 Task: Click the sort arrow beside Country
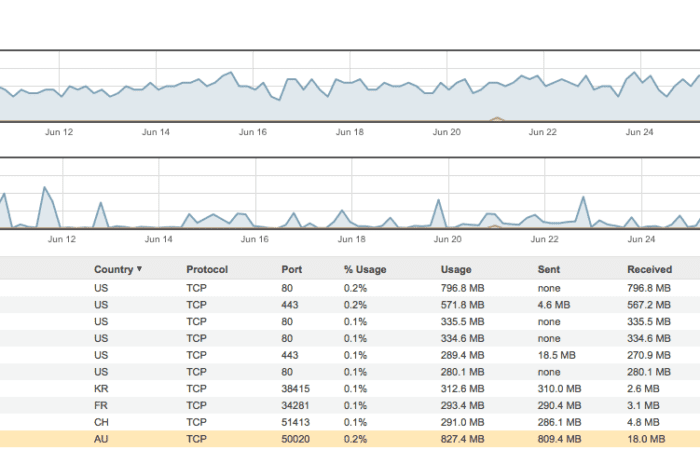[139, 269]
